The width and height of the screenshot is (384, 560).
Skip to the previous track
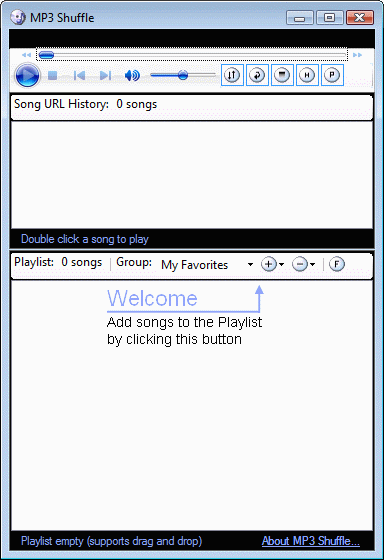click(79, 75)
